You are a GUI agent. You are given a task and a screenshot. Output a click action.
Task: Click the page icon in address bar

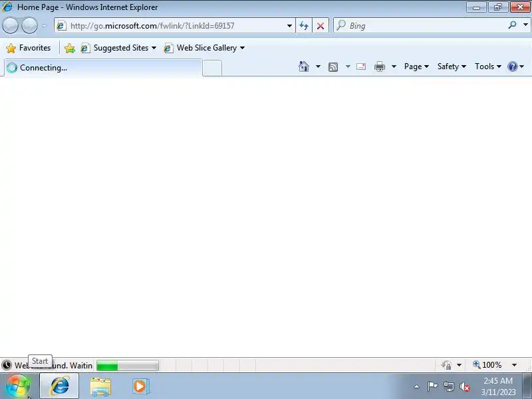click(x=61, y=26)
